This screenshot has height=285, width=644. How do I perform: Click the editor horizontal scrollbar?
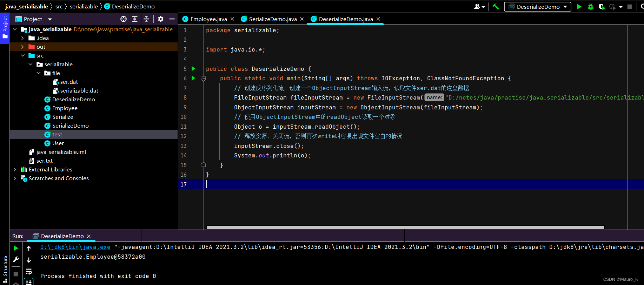point(405,227)
